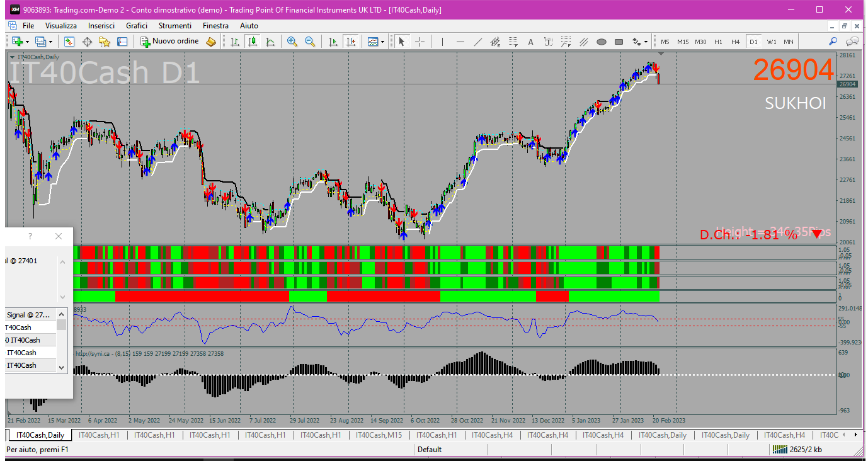Select the cursor arrow tool

tap(402, 42)
